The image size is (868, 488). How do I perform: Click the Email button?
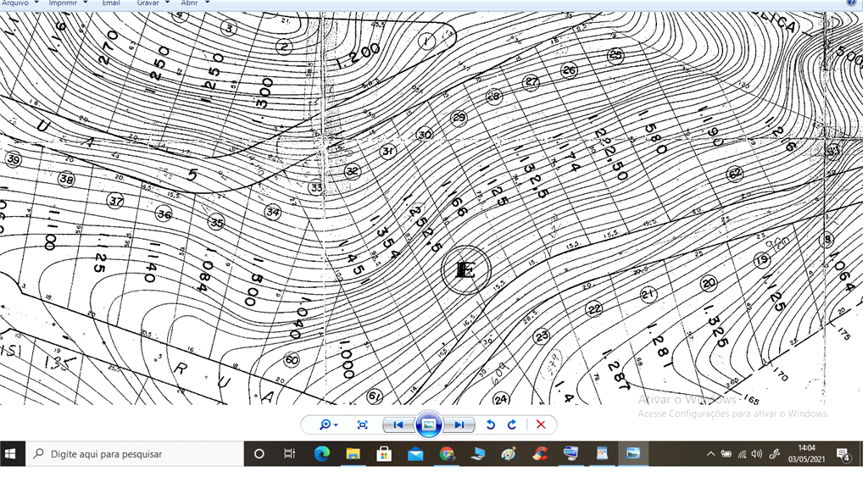pyautogui.click(x=111, y=3)
